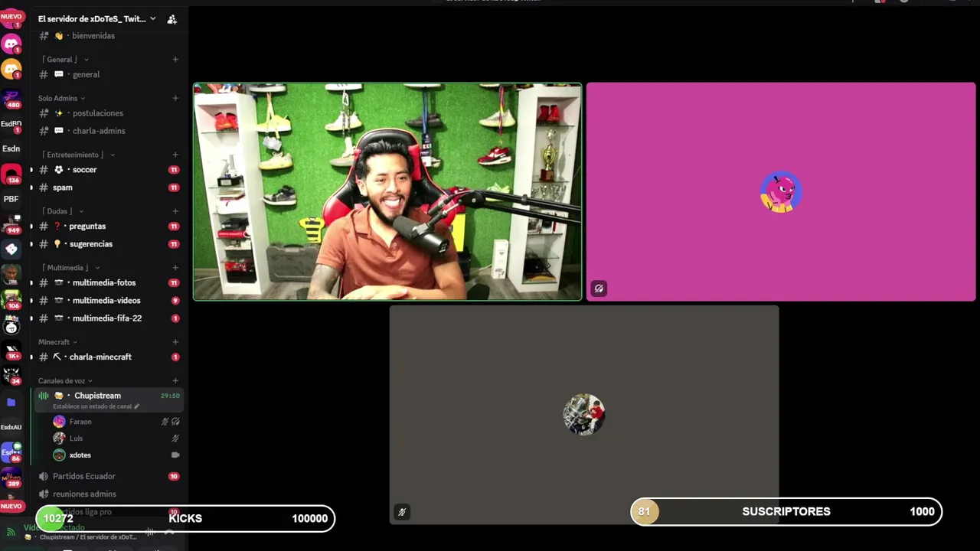The image size is (980, 551).
Task: Click the deafened headphones icon beside Faraon
Action: [x=175, y=422]
